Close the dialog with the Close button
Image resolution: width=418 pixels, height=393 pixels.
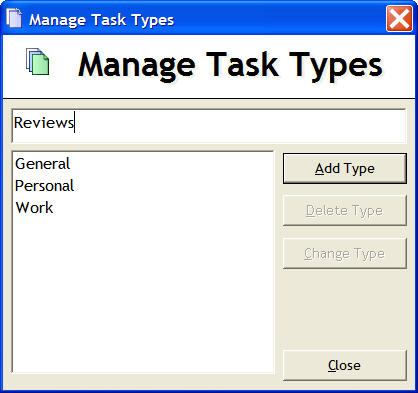pos(345,365)
